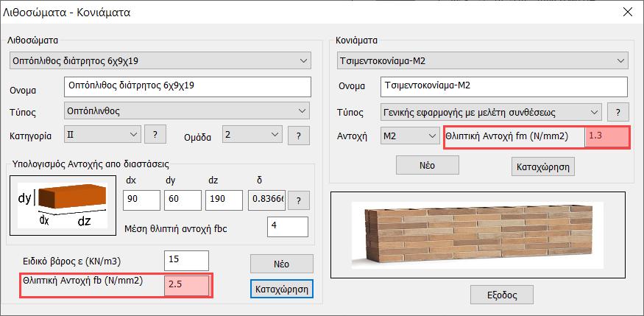The image size is (644, 316).
Task: Click the help button next to δ value
Action: pos(299,200)
